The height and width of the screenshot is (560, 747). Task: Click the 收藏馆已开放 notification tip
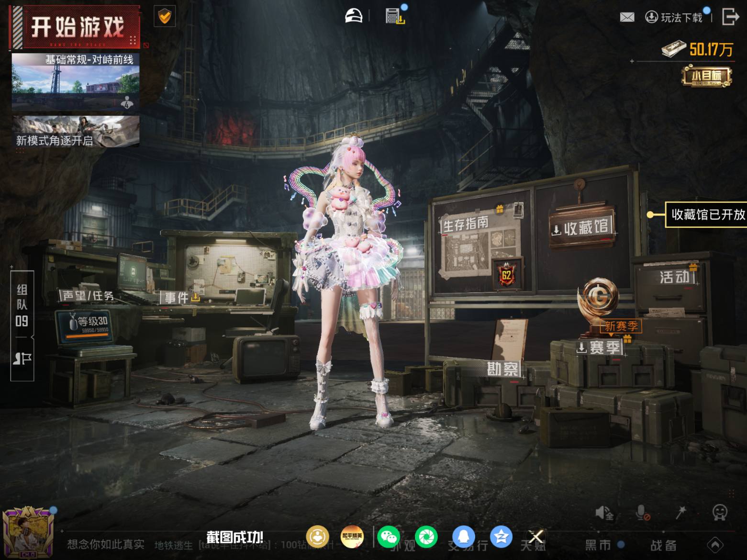point(706,214)
